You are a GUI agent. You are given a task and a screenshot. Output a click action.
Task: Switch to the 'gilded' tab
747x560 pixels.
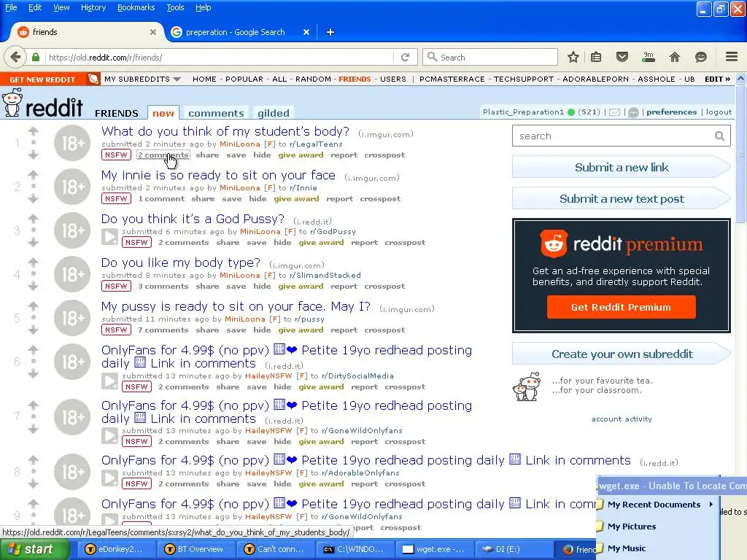(x=274, y=113)
